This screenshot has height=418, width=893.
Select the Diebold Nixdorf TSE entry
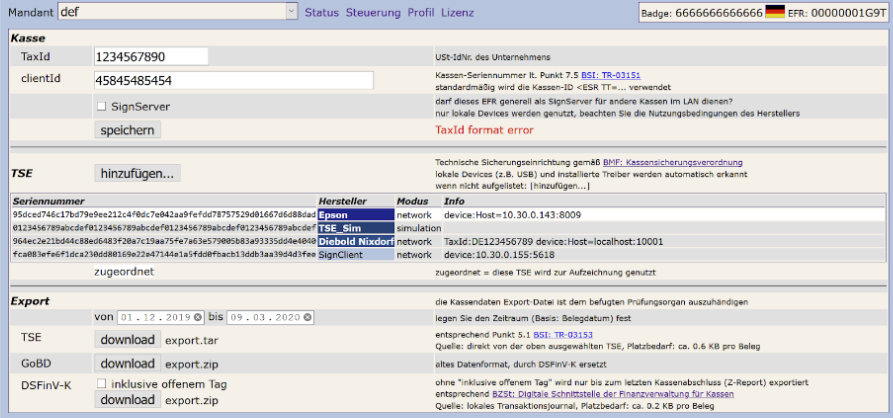click(x=355, y=242)
